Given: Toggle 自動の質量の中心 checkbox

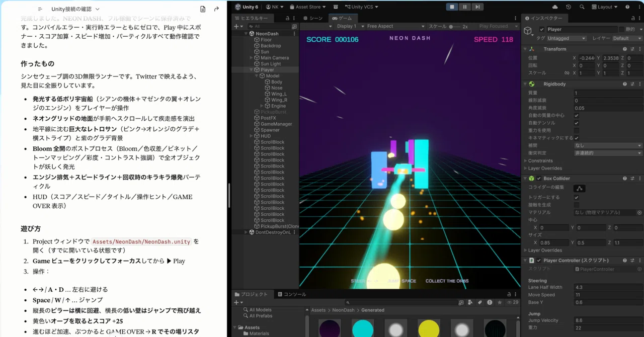Looking at the screenshot, I should [577, 116].
